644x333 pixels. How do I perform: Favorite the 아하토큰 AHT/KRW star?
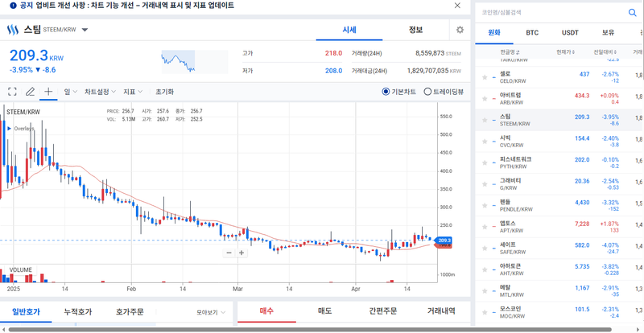[485, 269]
